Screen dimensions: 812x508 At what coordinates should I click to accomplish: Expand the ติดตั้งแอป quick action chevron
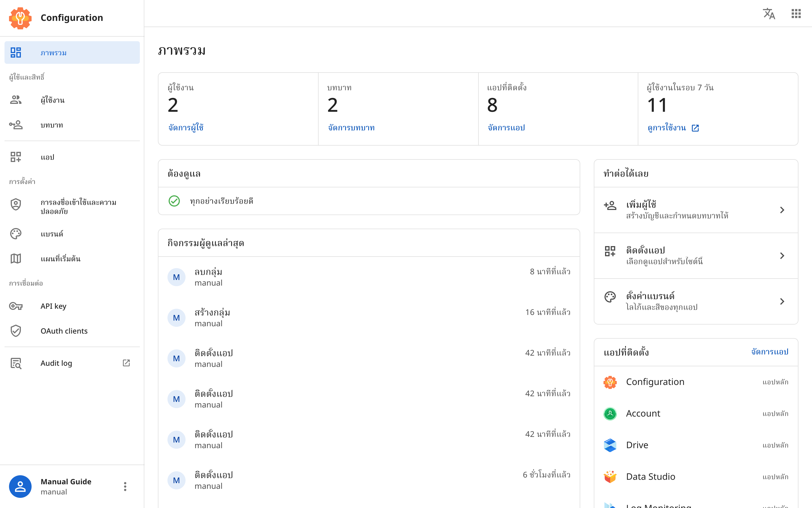[782, 256]
